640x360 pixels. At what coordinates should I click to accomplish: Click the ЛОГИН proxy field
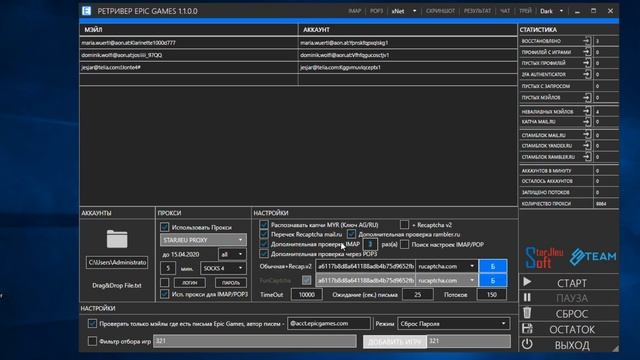[x=189, y=282]
